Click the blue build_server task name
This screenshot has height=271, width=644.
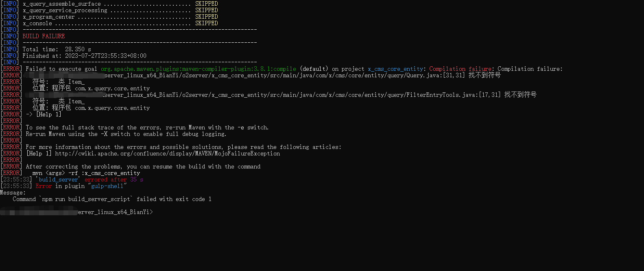[x=58, y=179]
